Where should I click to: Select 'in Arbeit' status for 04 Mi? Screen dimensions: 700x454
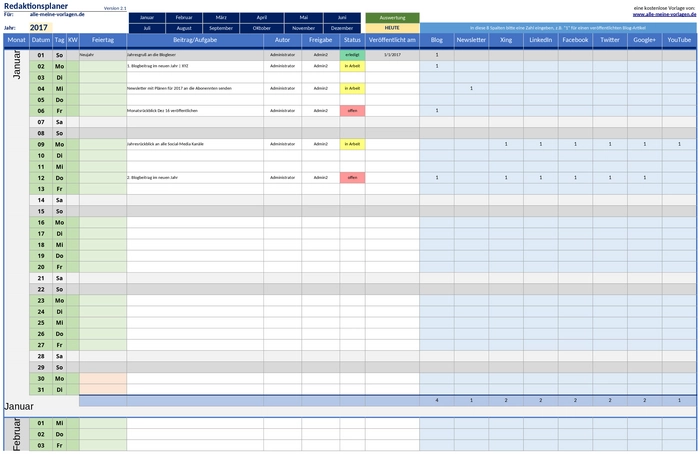(352, 88)
